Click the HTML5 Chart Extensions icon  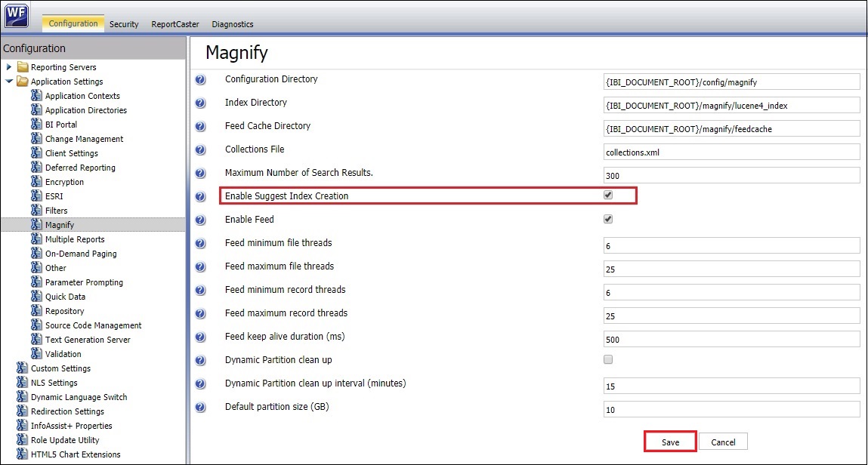(x=22, y=454)
